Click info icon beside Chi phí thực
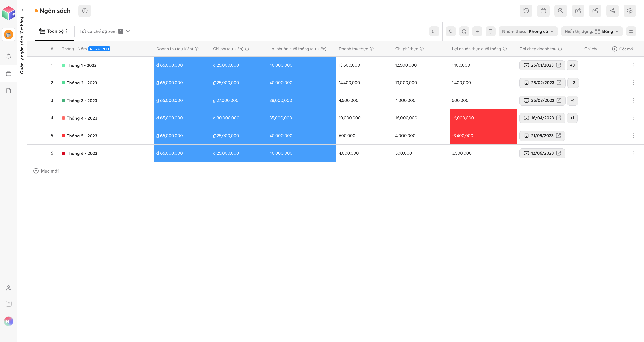The height and width of the screenshot is (342, 644). coord(422,49)
